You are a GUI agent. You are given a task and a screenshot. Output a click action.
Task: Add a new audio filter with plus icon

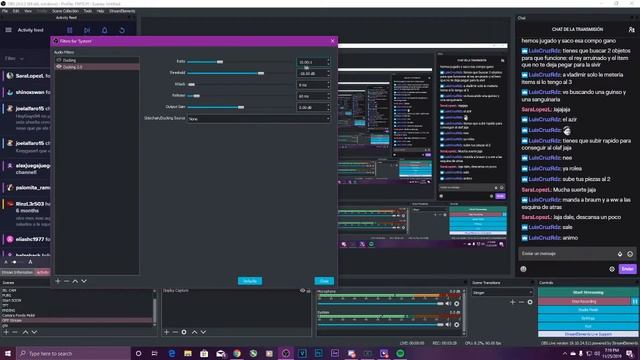tap(58, 281)
